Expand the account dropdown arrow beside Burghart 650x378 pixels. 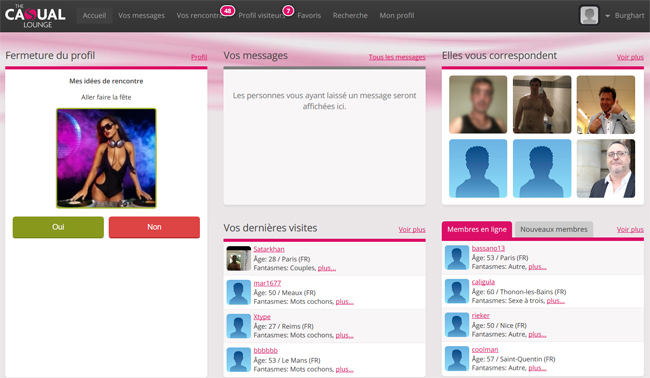(607, 16)
